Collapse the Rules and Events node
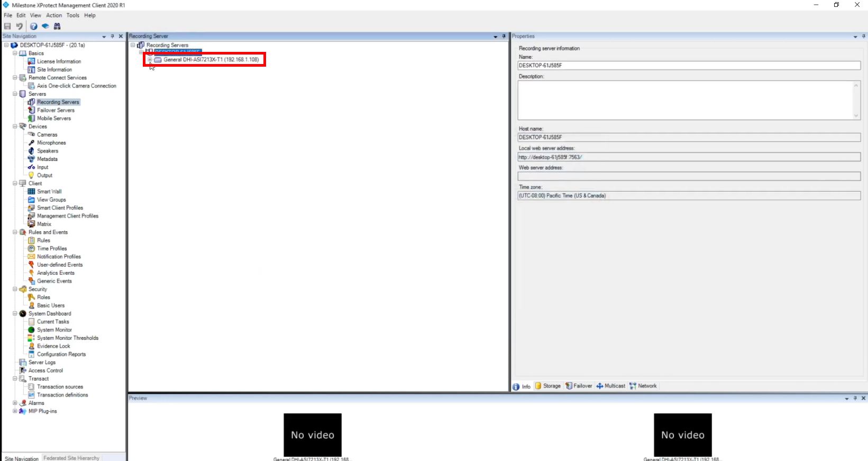Image resolution: width=868 pixels, height=461 pixels. pyautogui.click(x=15, y=232)
